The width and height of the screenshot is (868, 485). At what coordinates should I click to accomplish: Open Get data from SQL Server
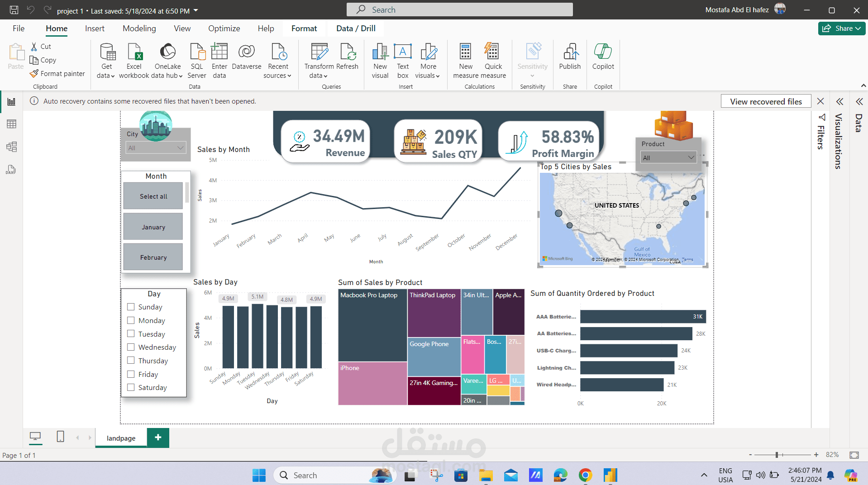pos(197,60)
